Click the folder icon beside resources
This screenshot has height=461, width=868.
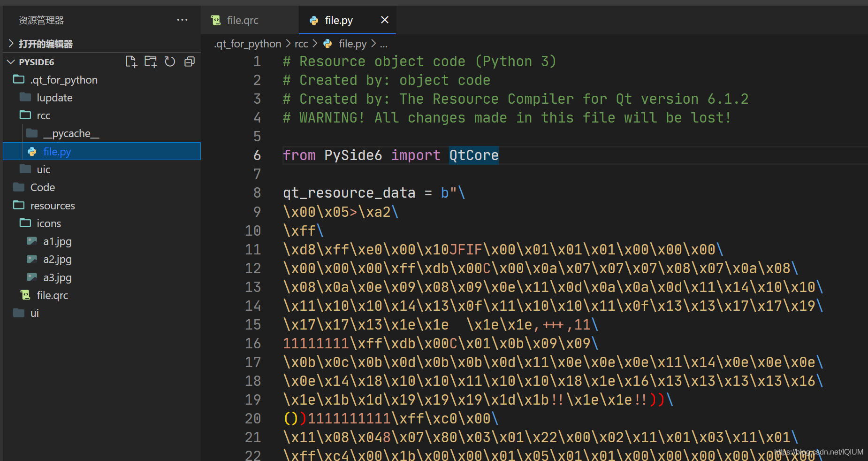click(19, 205)
